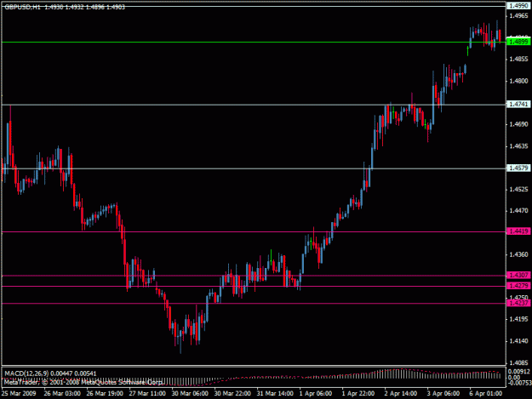This screenshot has width=532, height=399.
Task: Click the 1.4965 price scale value
Action: (x=518, y=15)
